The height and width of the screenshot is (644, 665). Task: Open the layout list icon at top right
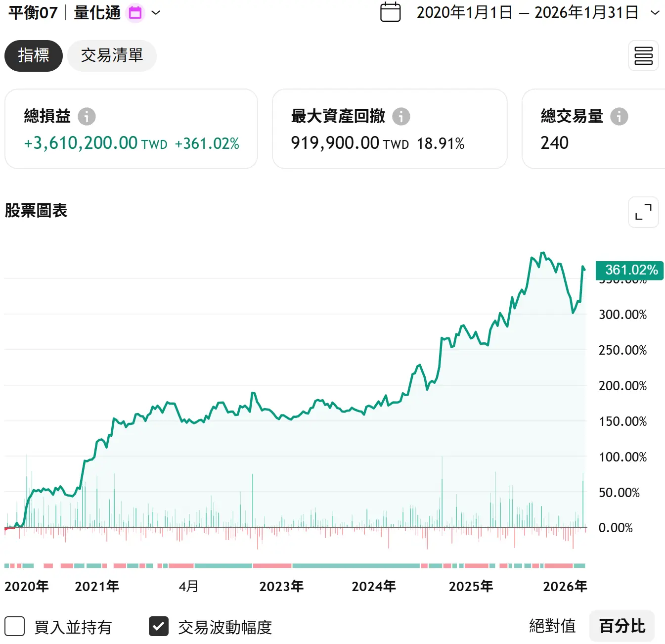pyautogui.click(x=643, y=56)
